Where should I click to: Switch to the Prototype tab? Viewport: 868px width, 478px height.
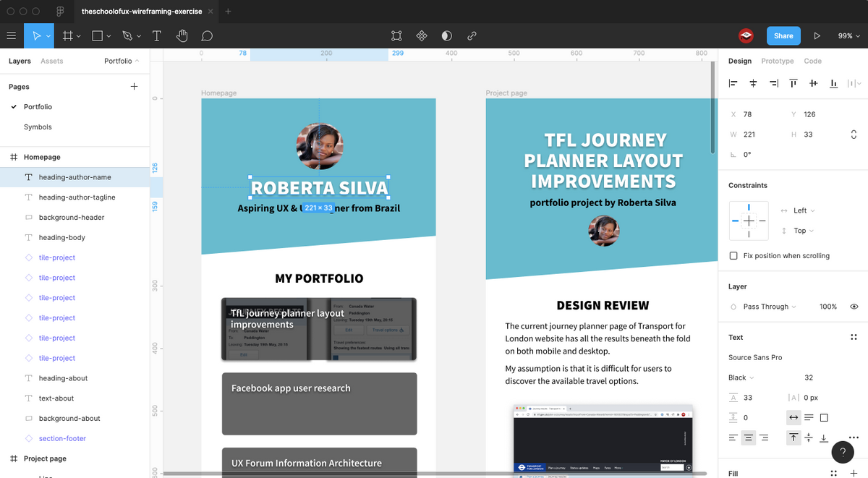coord(777,61)
